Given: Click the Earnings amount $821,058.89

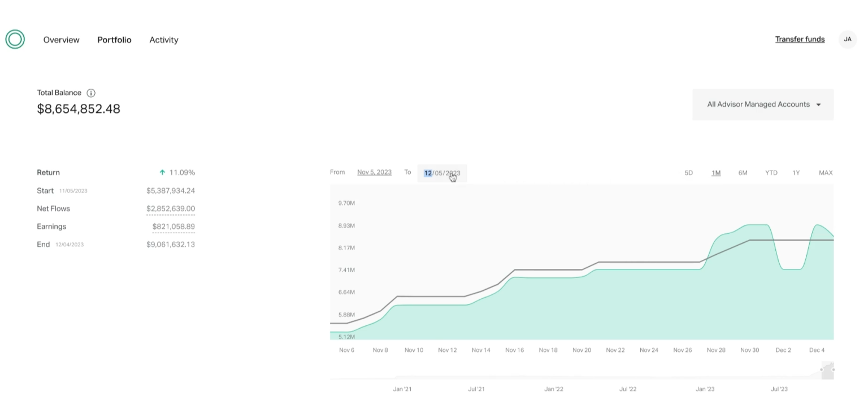Looking at the screenshot, I should [173, 227].
